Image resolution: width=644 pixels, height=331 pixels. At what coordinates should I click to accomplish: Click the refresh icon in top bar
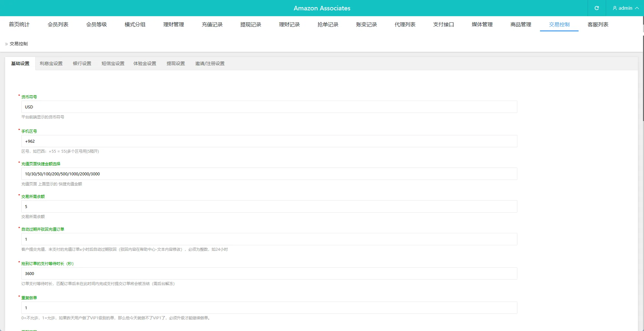tap(596, 8)
